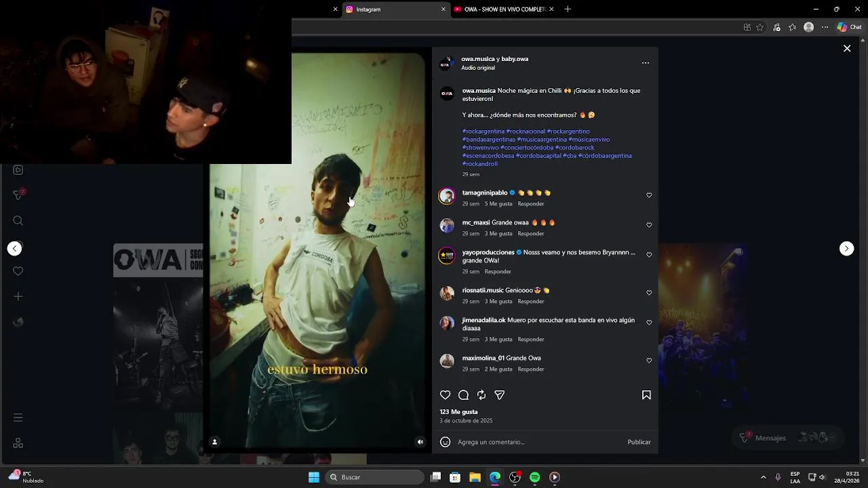This screenshot has width=868, height=488.
Task: Go to the previous post arrow
Action: tap(14, 248)
